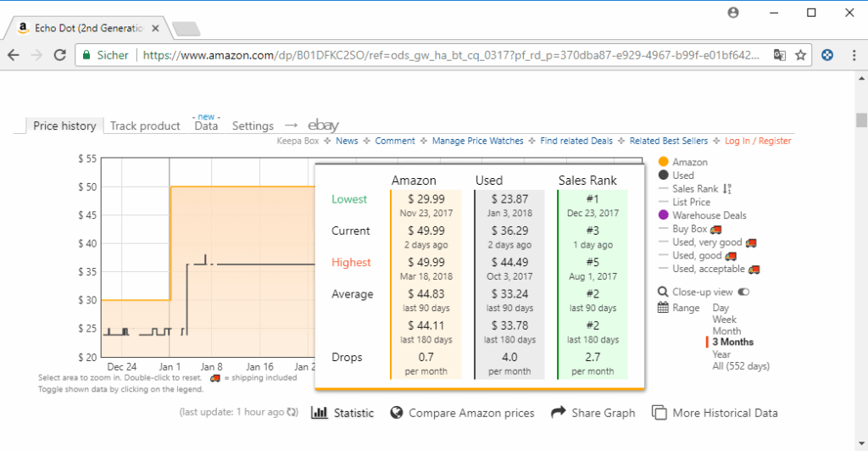
Task: Toggle List Price in the legend
Action: [691, 202]
